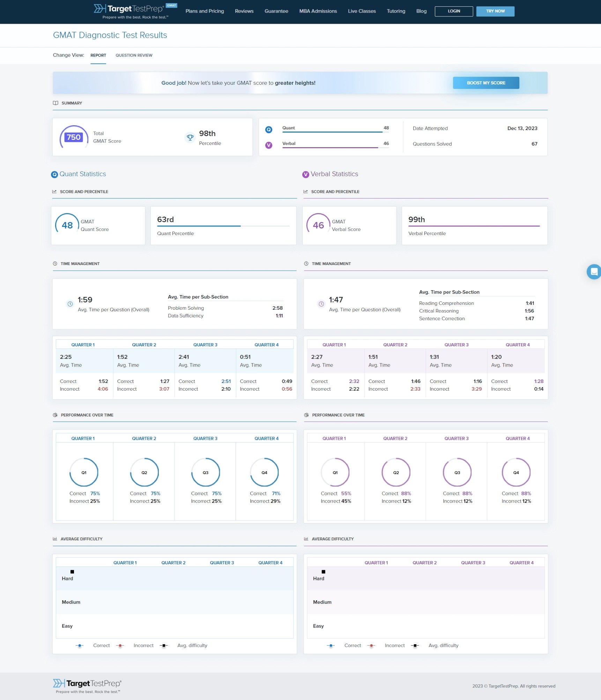Click the '98th' percentile value
The image size is (601, 700).
(207, 134)
